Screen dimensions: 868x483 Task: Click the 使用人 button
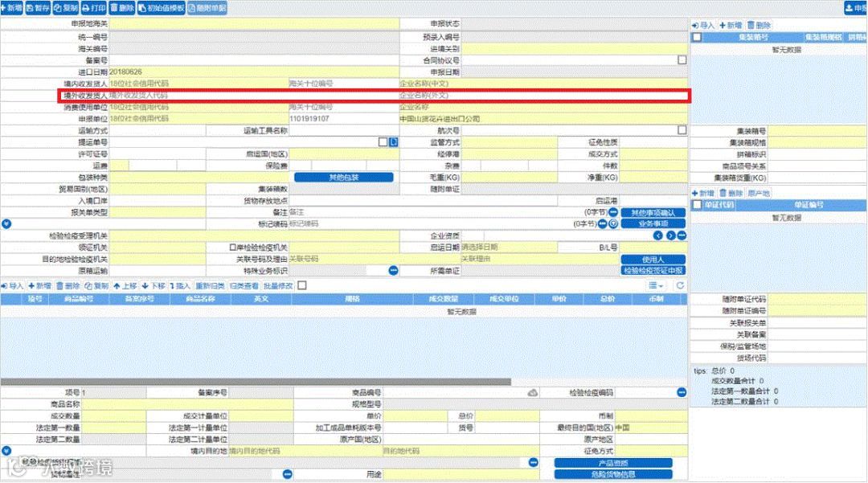tap(653, 260)
